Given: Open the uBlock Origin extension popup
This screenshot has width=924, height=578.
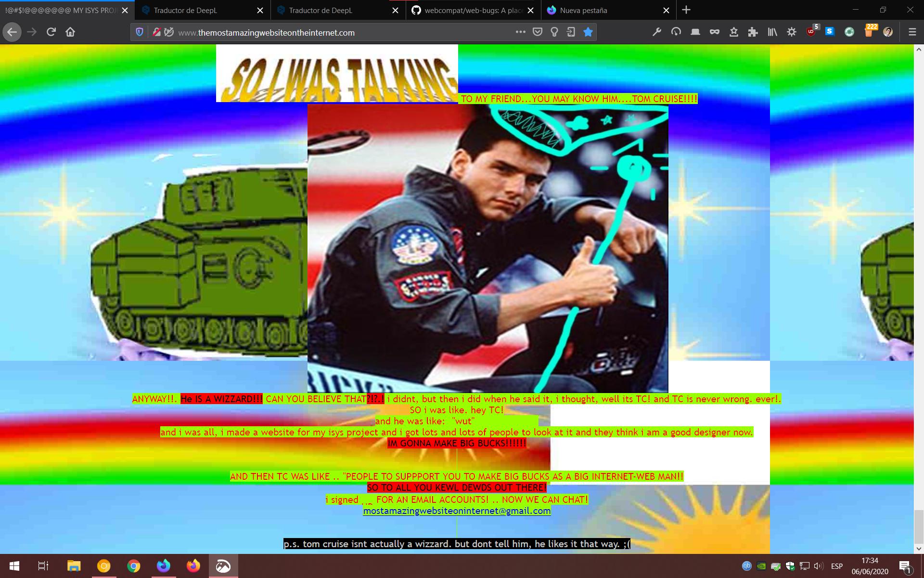Looking at the screenshot, I should tap(811, 32).
